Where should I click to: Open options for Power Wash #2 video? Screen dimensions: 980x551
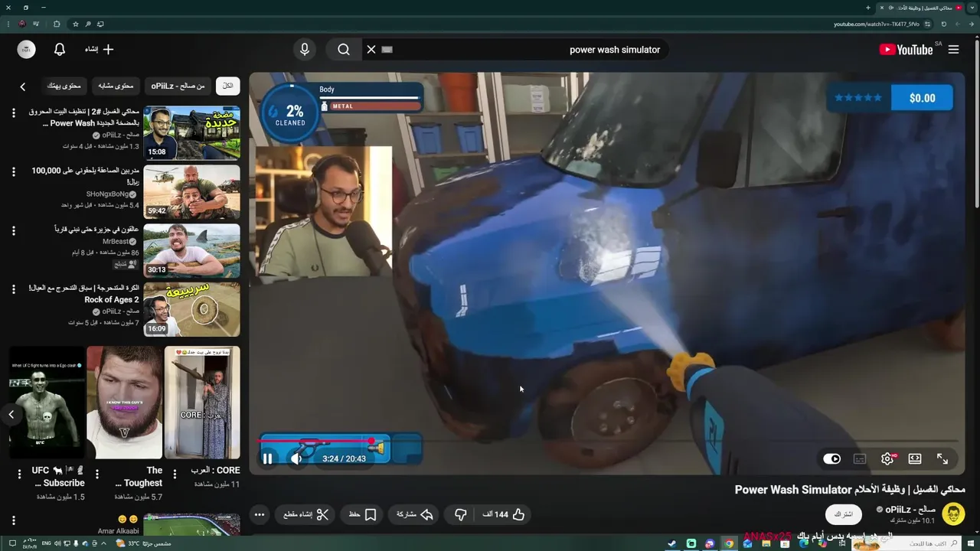[x=13, y=113]
